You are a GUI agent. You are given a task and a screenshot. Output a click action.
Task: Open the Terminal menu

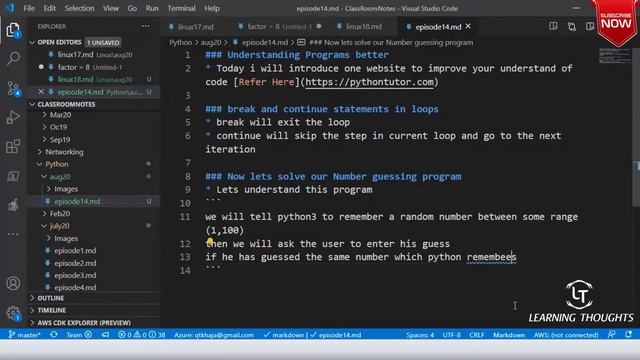coord(181,8)
